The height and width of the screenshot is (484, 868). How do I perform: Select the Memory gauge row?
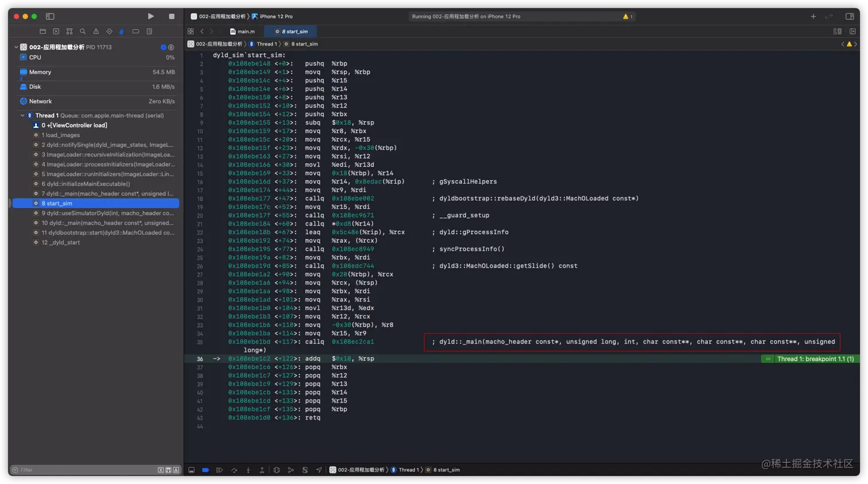tap(96, 72)
